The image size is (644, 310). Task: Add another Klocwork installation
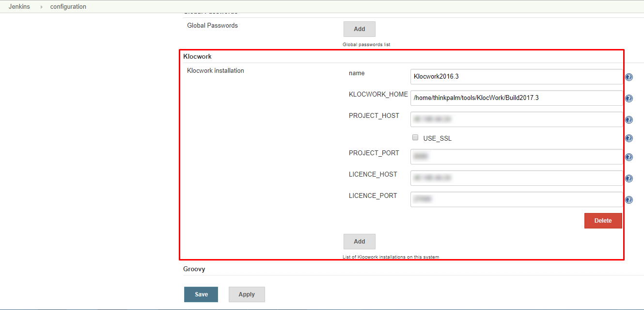360,242
